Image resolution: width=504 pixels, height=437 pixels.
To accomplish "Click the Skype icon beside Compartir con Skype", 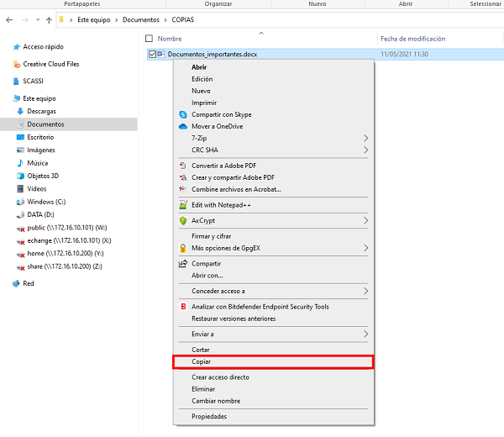I will coord(182,114).
